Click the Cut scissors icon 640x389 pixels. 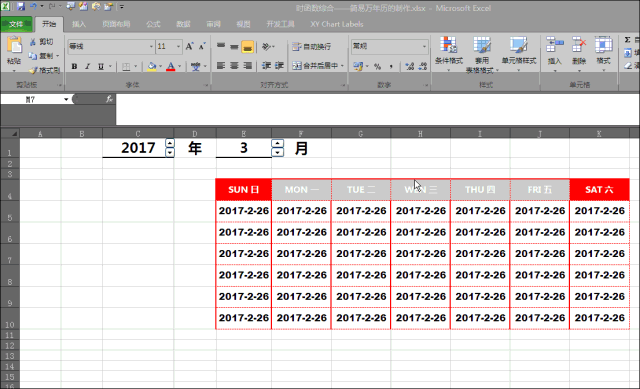click(x=33, y=42)
